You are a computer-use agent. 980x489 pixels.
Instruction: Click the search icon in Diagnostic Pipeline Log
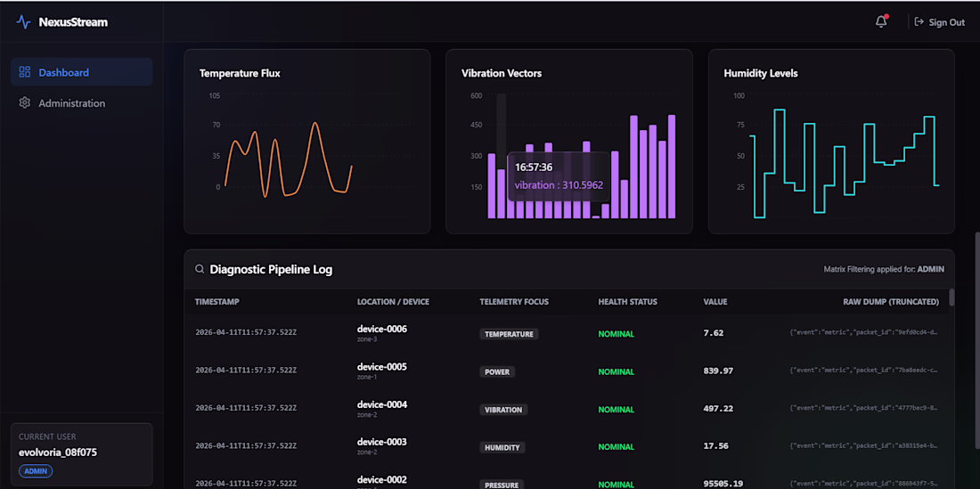[x=200, y=269]
